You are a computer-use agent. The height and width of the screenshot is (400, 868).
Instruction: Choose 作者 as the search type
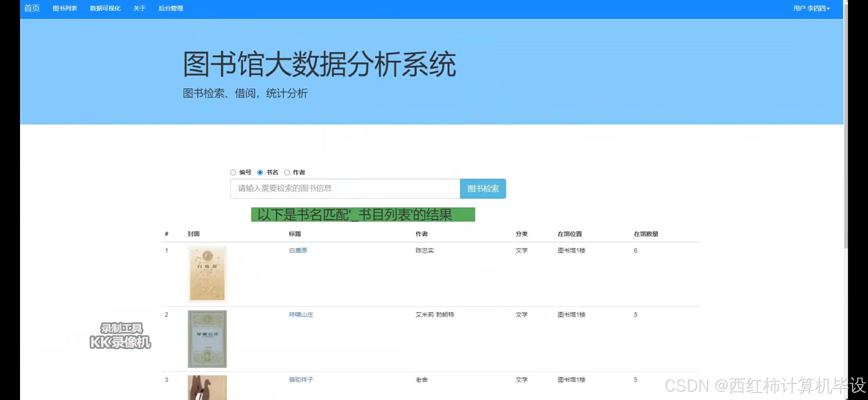(x=287, y=172)
